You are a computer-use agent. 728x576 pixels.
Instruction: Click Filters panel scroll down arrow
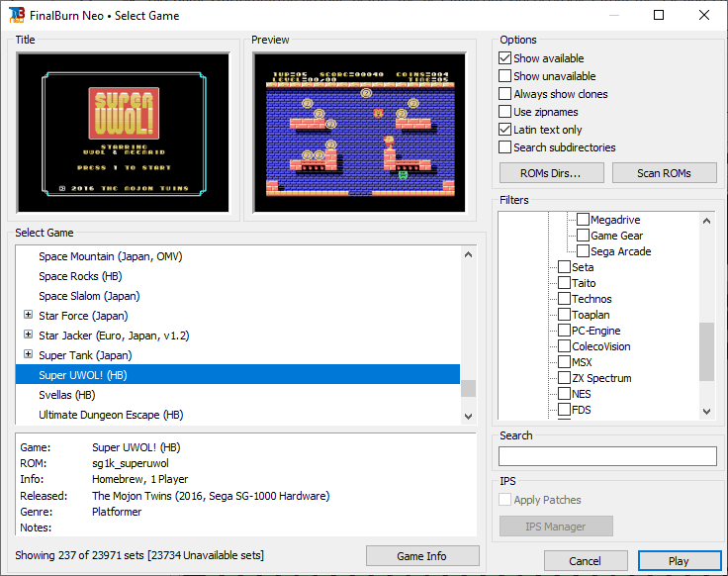pyautogui.click(x=706, y=411)
